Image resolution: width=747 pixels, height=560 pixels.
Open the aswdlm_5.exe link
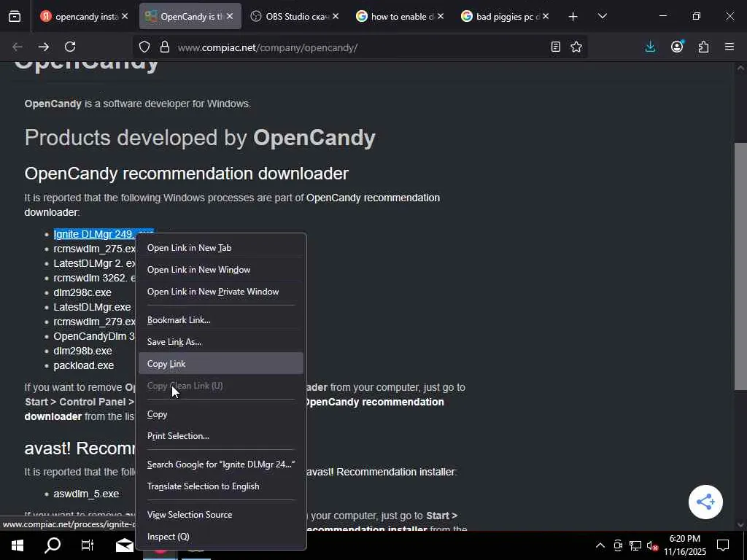(86, 494)
